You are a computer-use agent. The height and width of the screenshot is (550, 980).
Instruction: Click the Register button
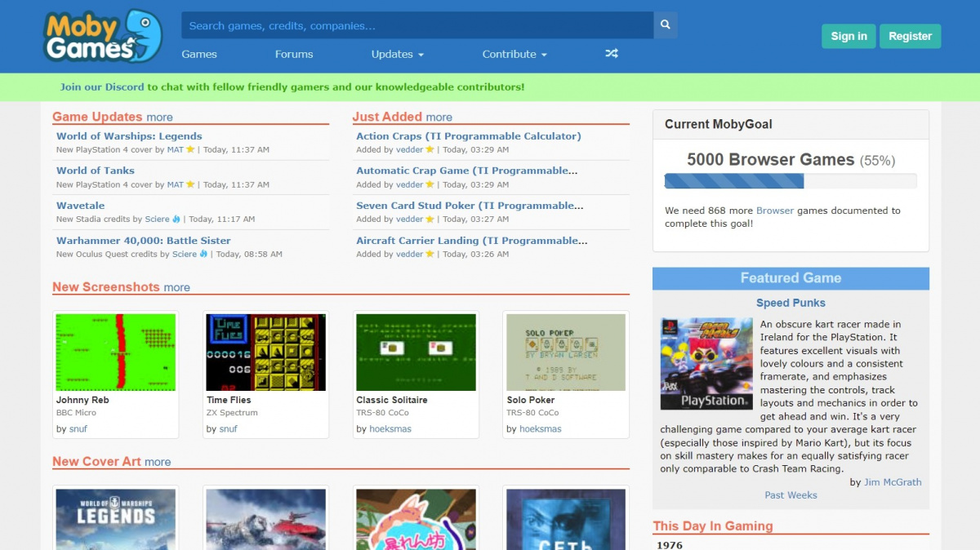pyautogui.click(x=910, y=36)
